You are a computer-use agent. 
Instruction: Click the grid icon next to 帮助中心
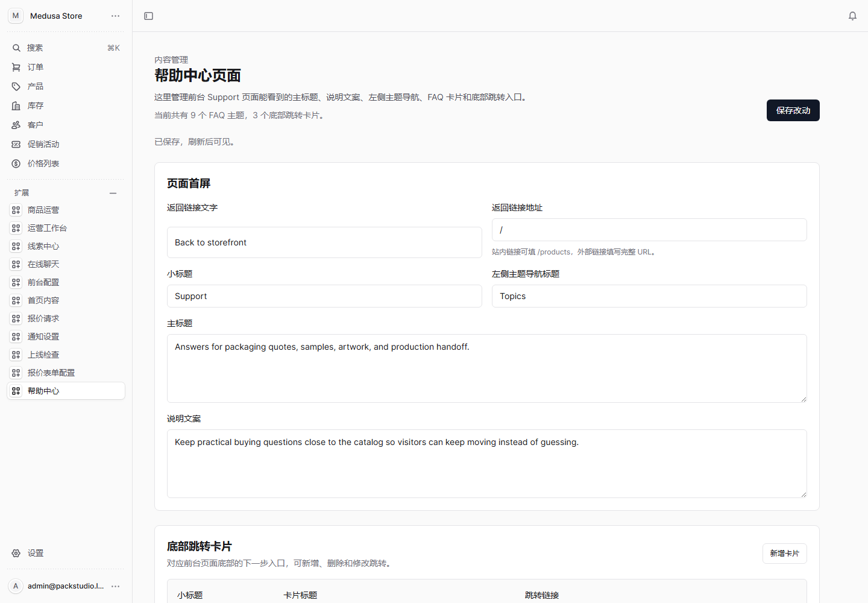pyautogui.click(x=16, y=391)
